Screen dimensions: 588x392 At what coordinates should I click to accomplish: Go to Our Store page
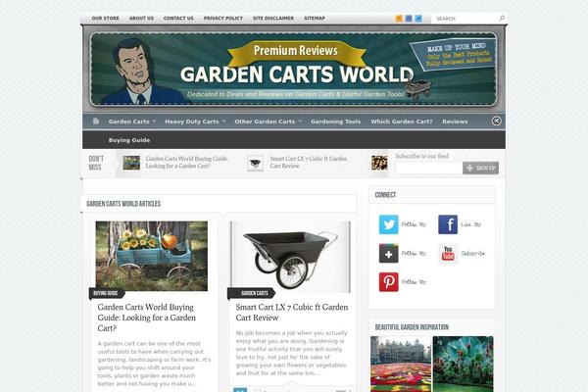pos(106,18)
